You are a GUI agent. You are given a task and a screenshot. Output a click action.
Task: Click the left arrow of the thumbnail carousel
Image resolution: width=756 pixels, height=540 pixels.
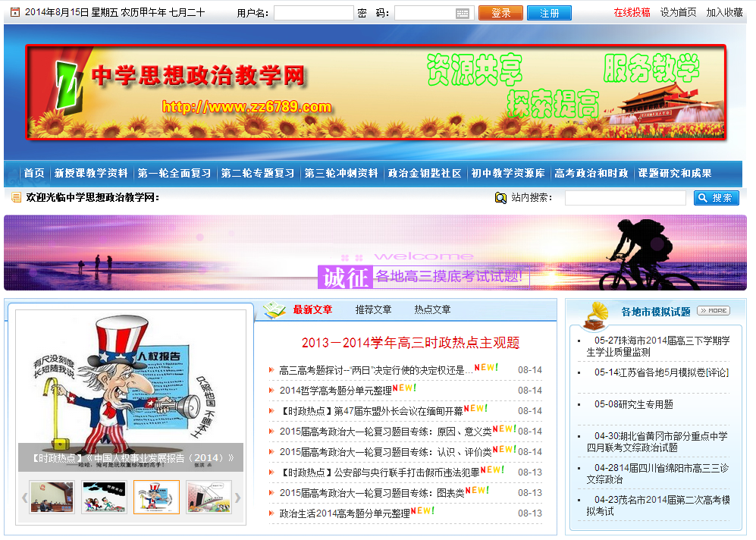(x=24, y=498)
